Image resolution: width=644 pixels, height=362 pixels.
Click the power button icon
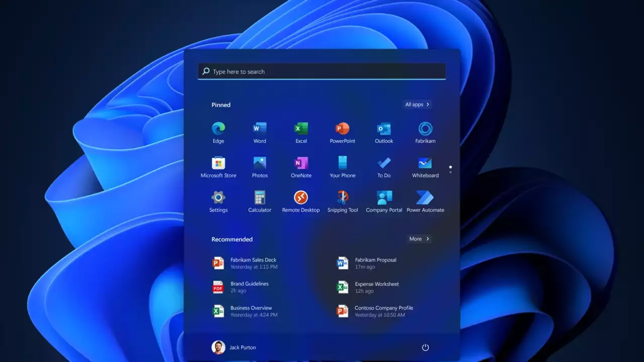pos(425,347)
